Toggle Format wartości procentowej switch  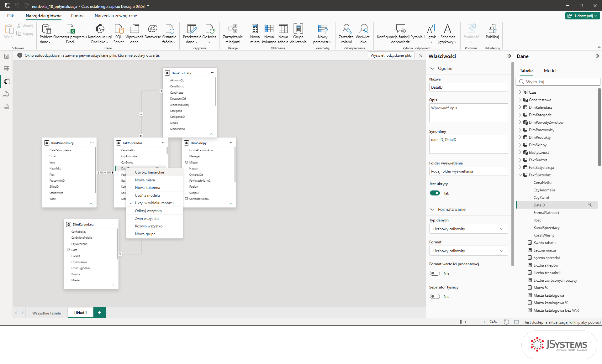click(x=435, y=273)
